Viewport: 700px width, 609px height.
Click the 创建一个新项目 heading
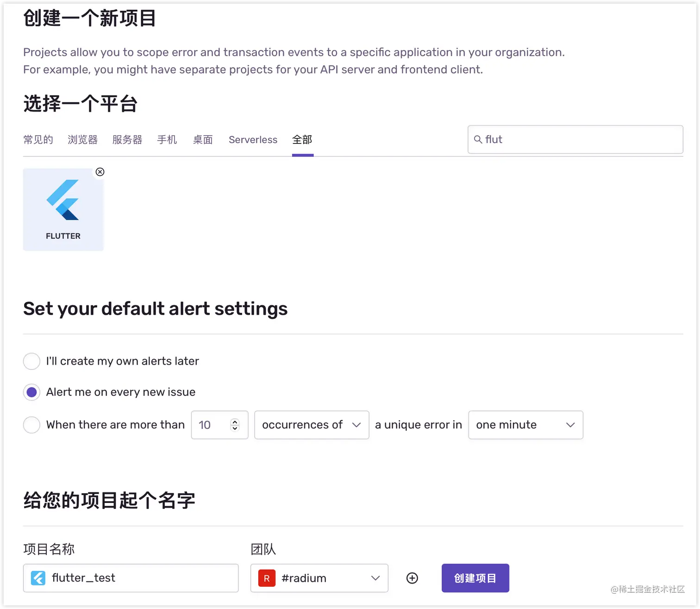(x=90, y=19)
